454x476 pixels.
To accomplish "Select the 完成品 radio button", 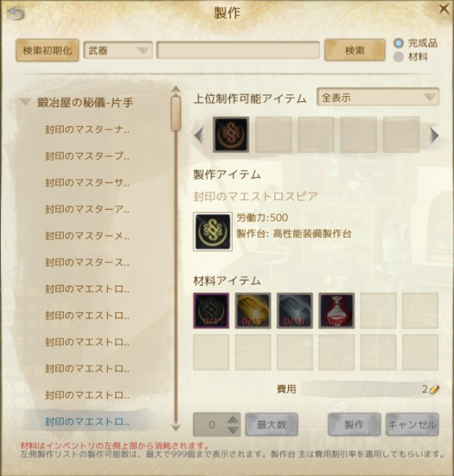I will 398,43.
